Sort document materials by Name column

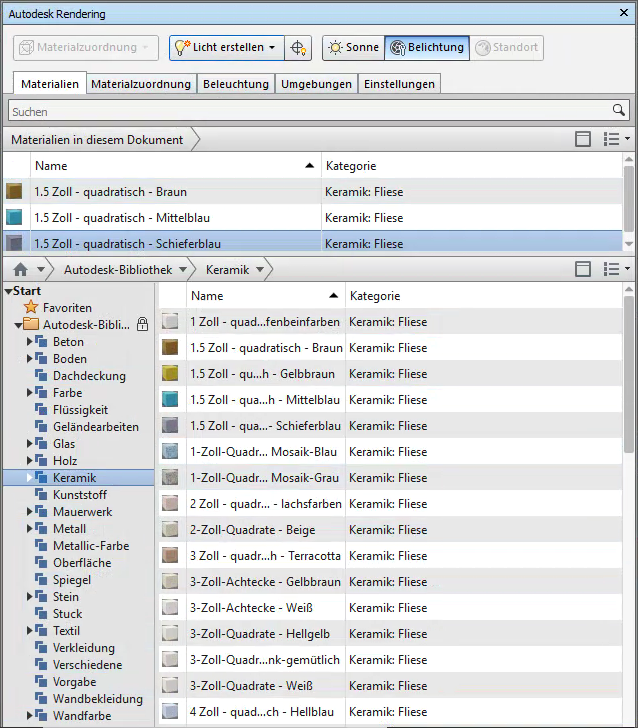pyautogui.click(x=176, y=165)
